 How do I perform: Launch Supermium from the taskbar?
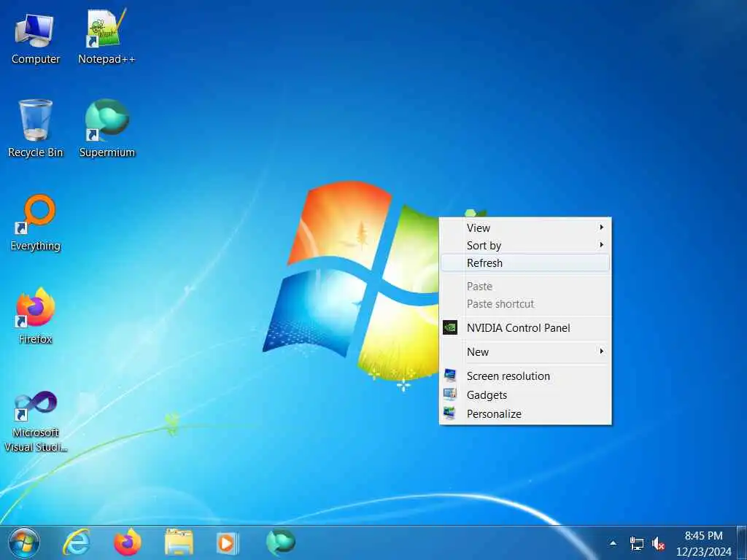click(x=281, y=542)
